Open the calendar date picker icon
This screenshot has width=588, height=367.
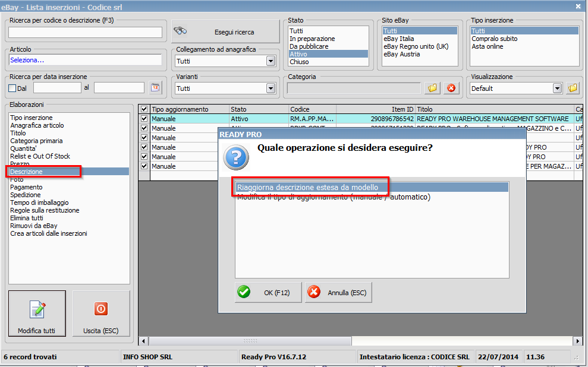point(155,88)
